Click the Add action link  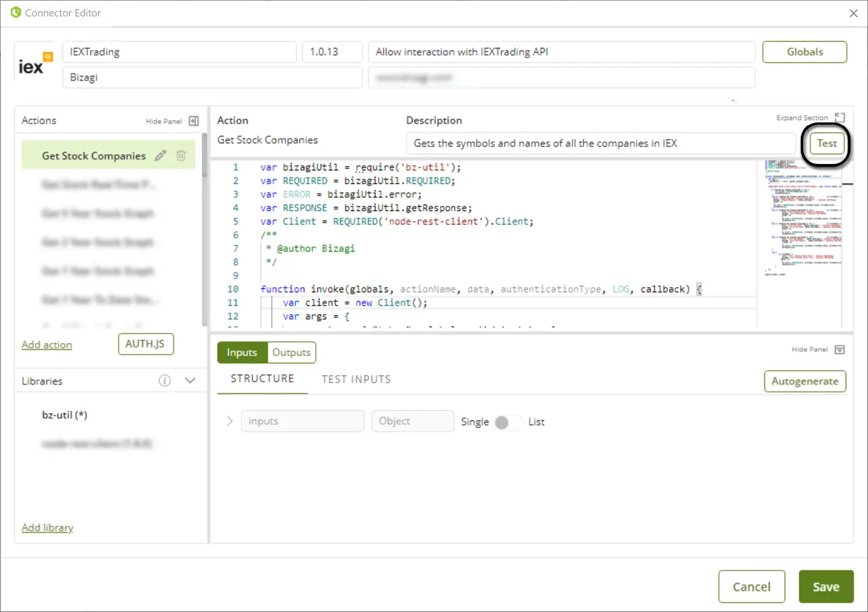[47, 344]
